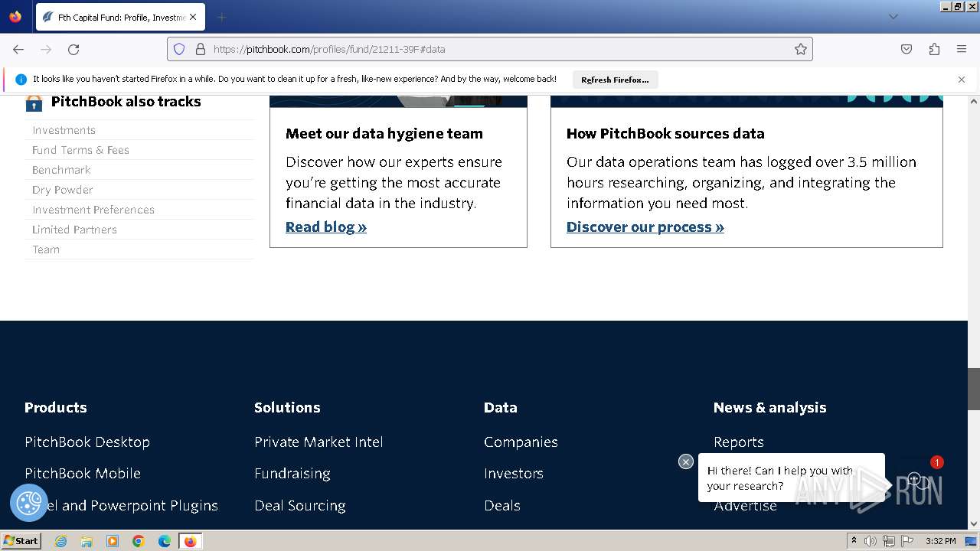
Task: Click the Refresh Firefox button
Action: 615,80
